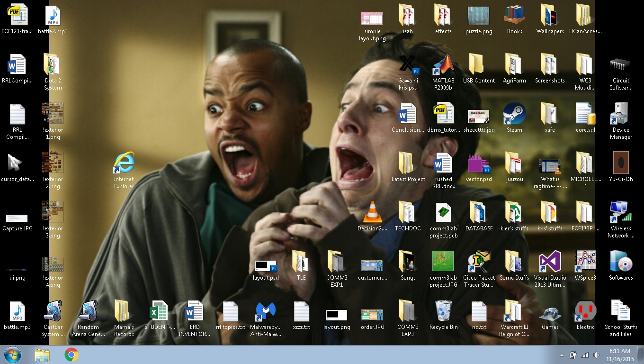
Task: Open the Latest Project folder
Action: coord(408,164)
